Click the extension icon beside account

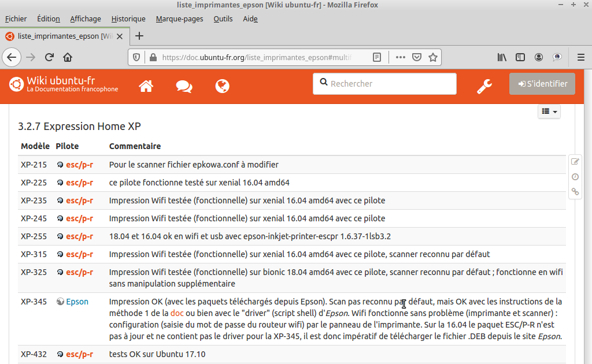pyautogui.click(x=557, y=57)
